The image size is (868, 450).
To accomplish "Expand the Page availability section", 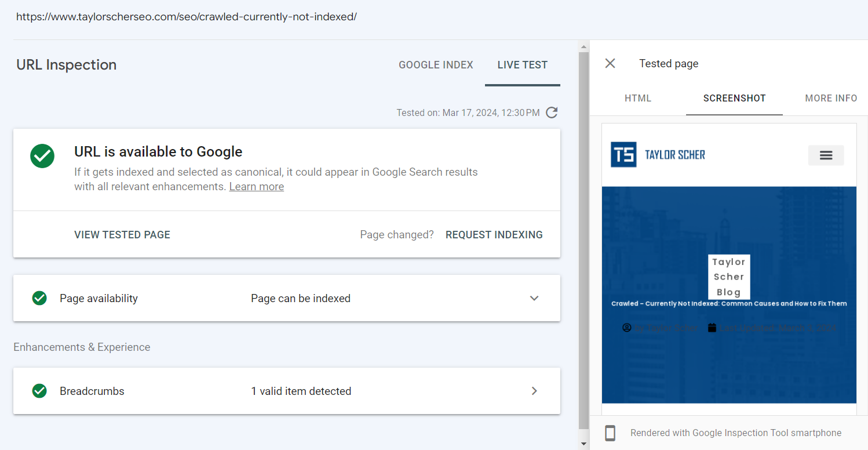I will [534, 298].
